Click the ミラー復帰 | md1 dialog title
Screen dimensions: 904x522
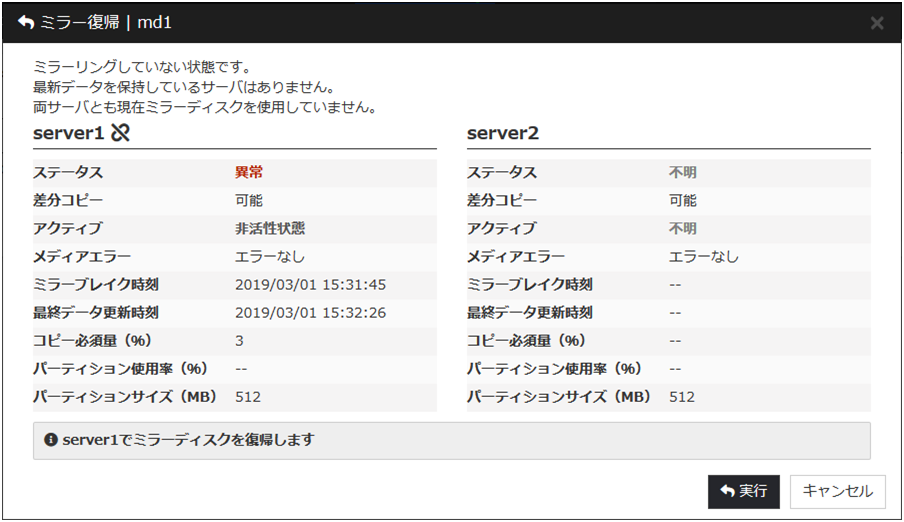click(x=98, y=22)
